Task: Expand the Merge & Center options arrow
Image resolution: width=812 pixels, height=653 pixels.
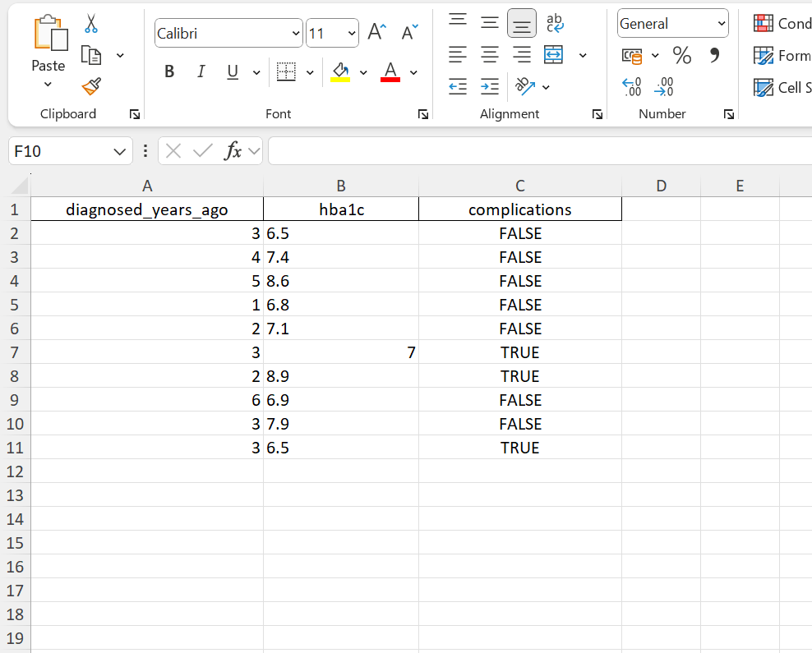Action: [583, 55]
